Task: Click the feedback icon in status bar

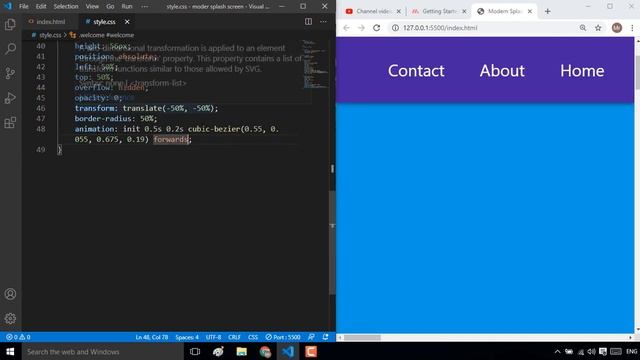Action: 311,337
